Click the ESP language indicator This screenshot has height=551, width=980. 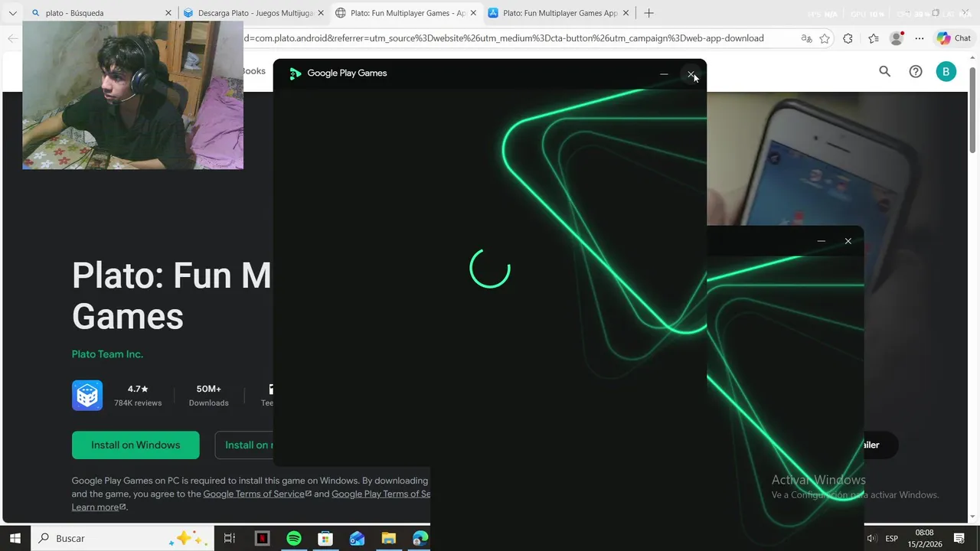(x=892, y=539)
